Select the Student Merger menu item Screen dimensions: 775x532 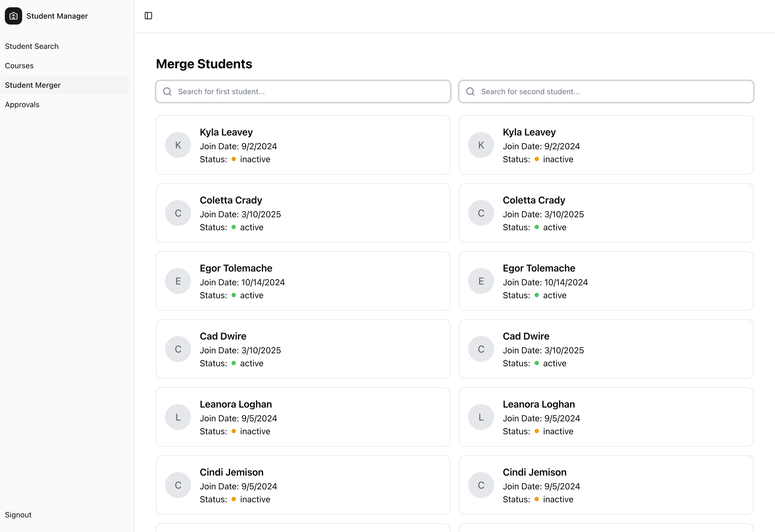pyautogui.click(x=33, y=85)
